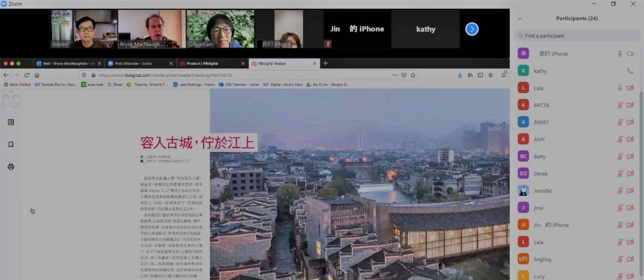This screenshot has height=280, width=644.
Task: Click the bookmark icon in reader sidebar
Action: click(11, 145)
